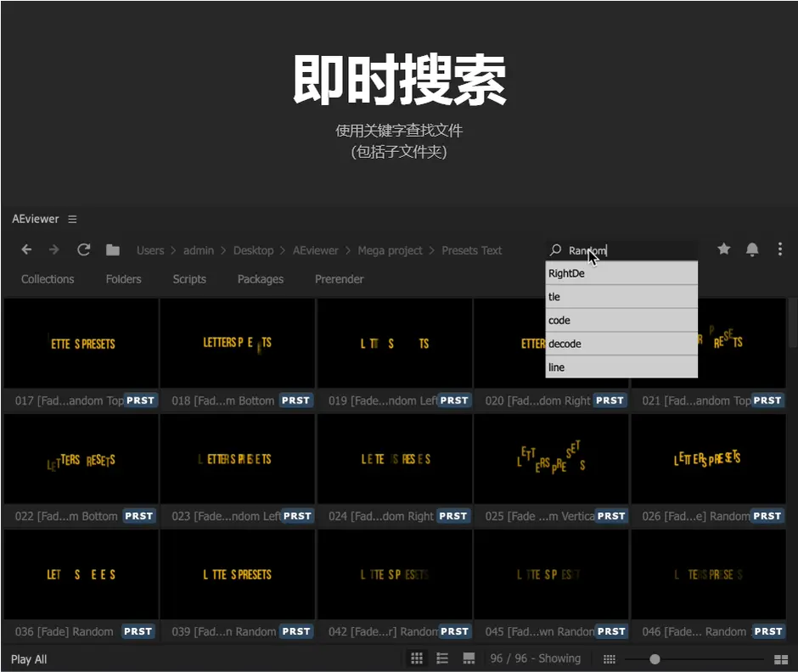Open the Packages tab
This screenshot has height=672, width=798.
coord(261,279)
